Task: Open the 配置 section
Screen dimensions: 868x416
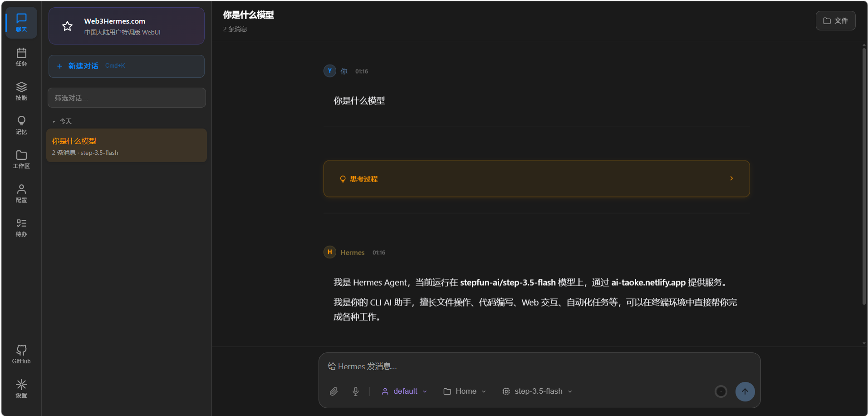Action: pos(21,193)
